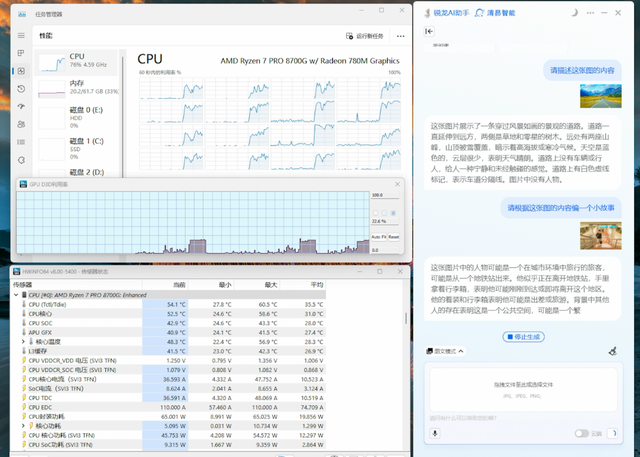Open the AI assistant more options menu
Image resolution: width=640 pixels, height=457 pixels.
click(x=590, y=13)
